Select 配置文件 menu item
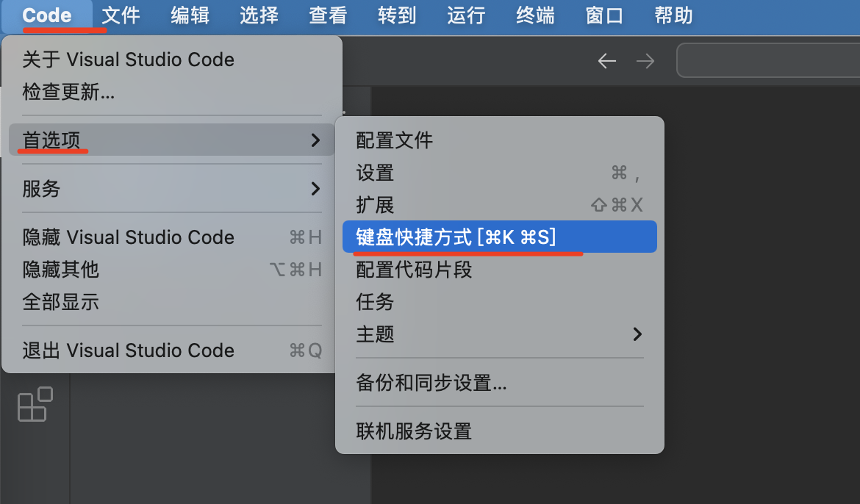This screenshot has width=860, height=504. (500, 140)
